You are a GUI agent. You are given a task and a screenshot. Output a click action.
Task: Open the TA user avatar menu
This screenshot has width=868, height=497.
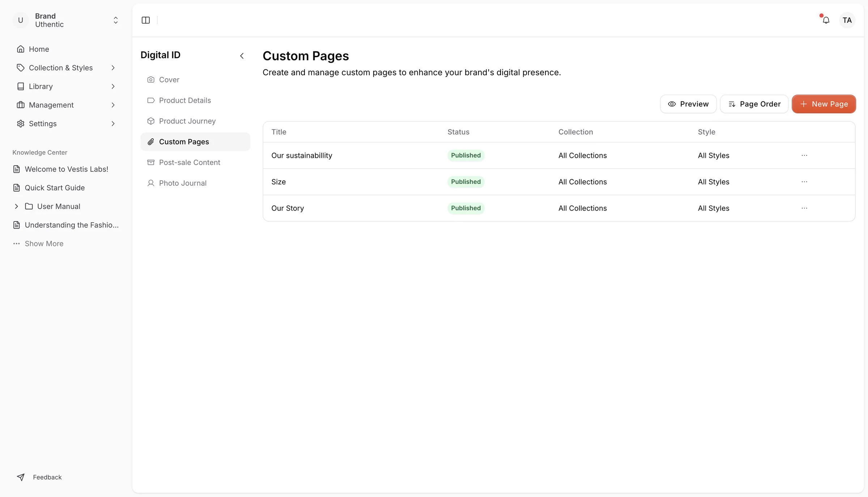coord(847,20)
